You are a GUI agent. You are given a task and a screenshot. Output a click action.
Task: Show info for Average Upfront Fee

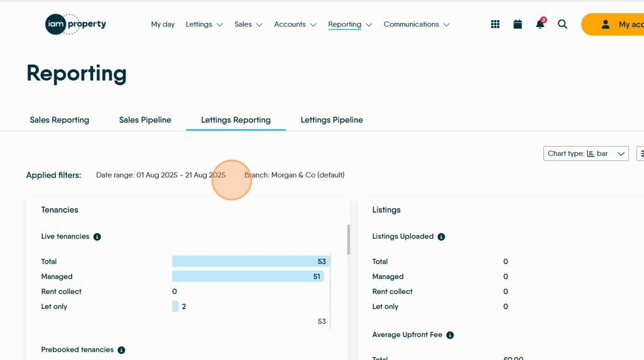(450, 335)
